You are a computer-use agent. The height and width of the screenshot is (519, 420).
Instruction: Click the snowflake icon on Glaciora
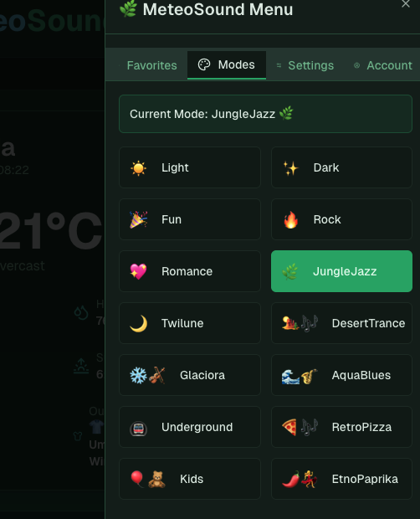138,375
